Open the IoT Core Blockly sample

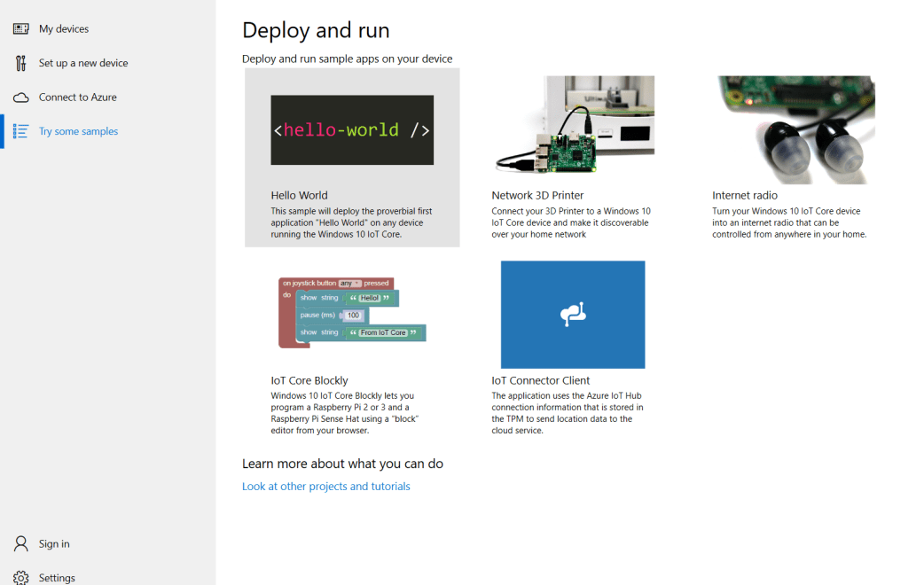(351, 314)
